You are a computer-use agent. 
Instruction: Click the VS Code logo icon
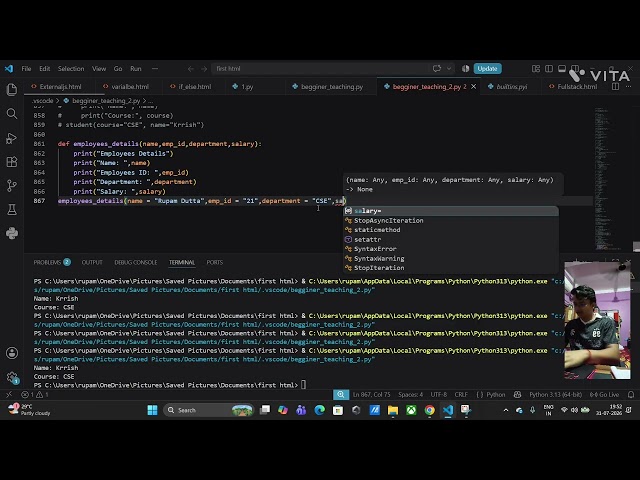9,69
